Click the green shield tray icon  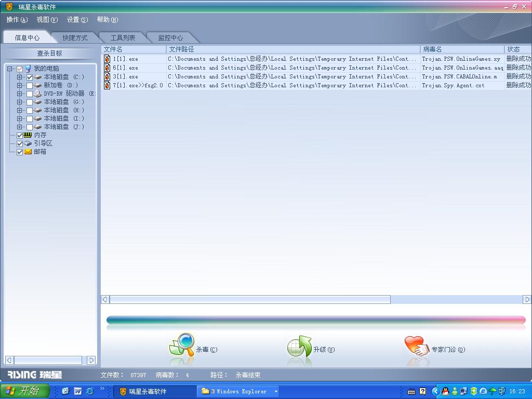(474, 391)
